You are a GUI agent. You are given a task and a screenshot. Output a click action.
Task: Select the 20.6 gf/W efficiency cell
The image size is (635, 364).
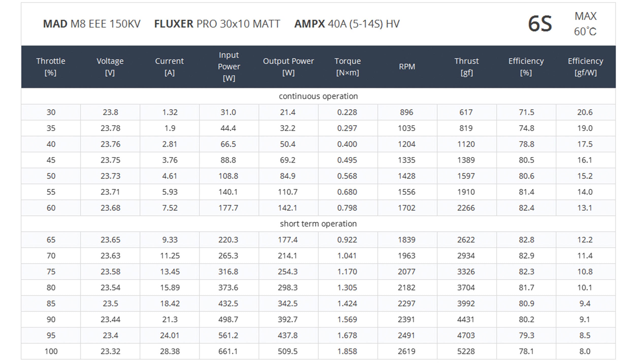585,112
